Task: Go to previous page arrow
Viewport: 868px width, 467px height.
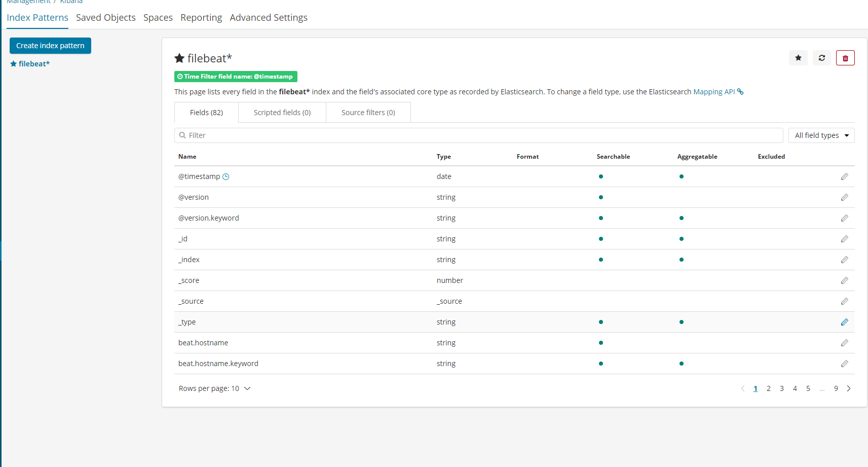Action: tap(743, 388)
